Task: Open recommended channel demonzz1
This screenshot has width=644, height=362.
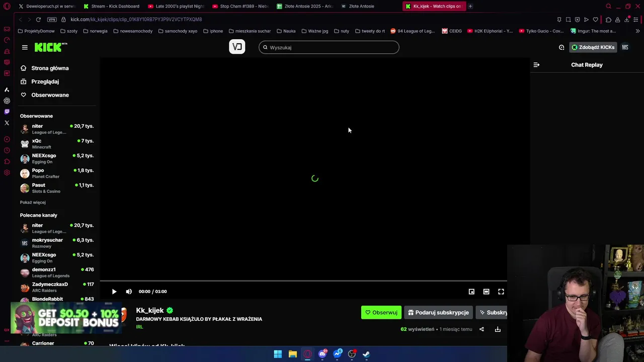Action: (57, 273)
